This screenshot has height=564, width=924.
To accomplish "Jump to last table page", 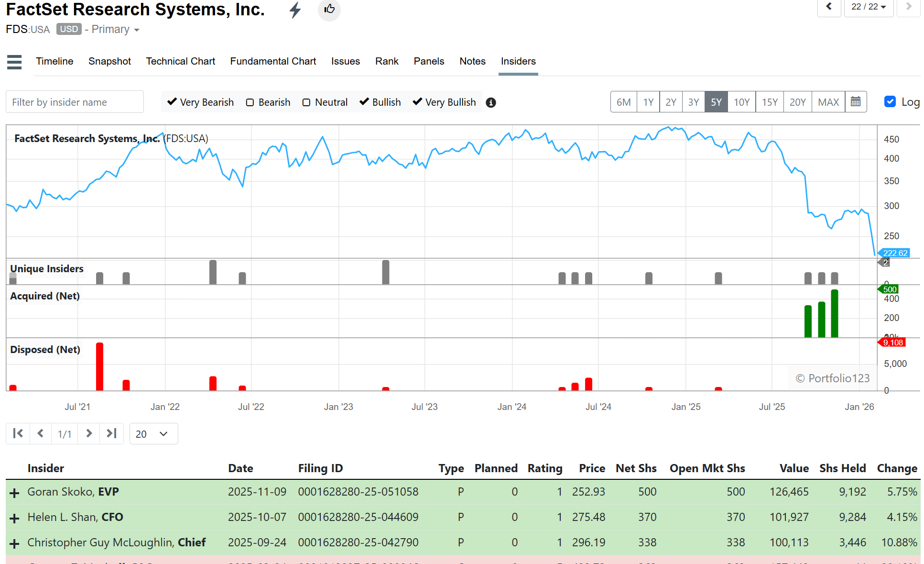I will [111, 433].
